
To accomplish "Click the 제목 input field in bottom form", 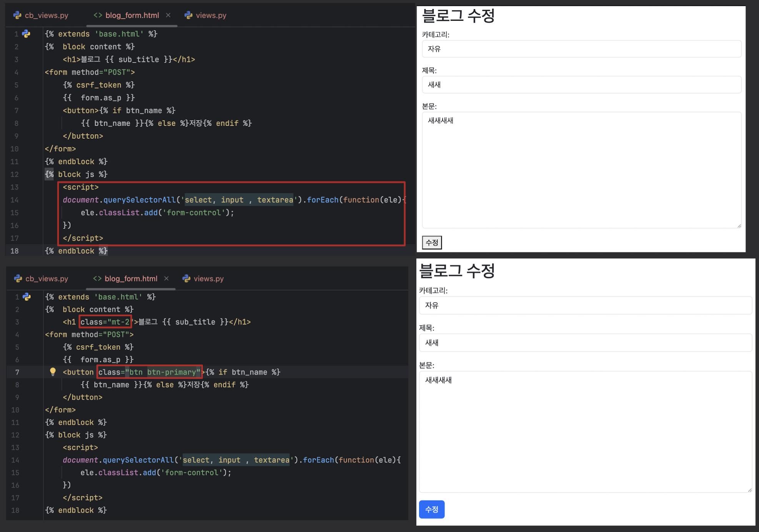I will coord(585,342).
